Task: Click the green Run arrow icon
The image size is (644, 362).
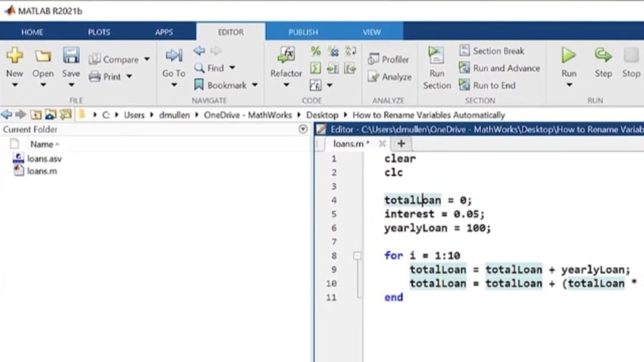Action: pos(569,55)
